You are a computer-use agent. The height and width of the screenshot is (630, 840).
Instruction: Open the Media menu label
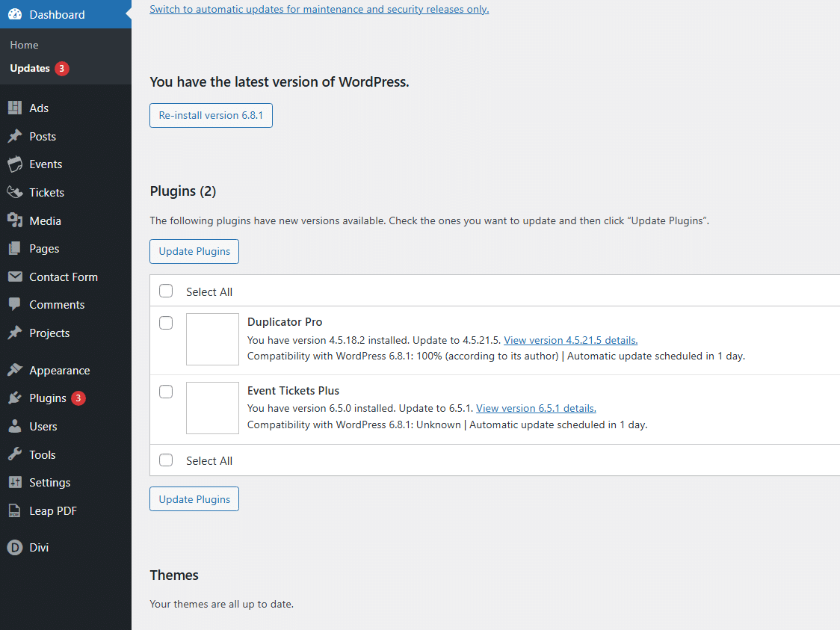coord(45,220)
